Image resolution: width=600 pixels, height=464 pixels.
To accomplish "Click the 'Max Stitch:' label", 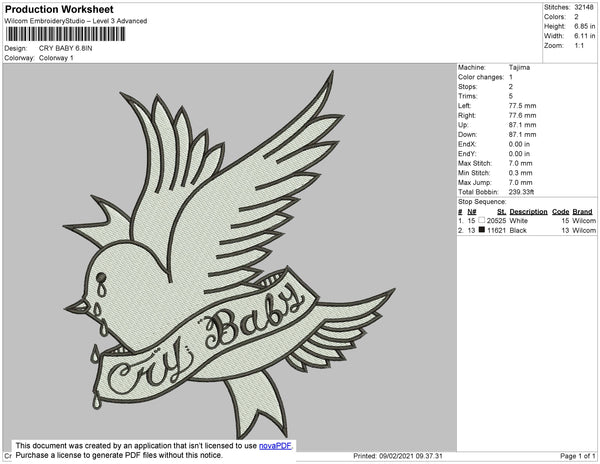I will (x=475, y=163).
